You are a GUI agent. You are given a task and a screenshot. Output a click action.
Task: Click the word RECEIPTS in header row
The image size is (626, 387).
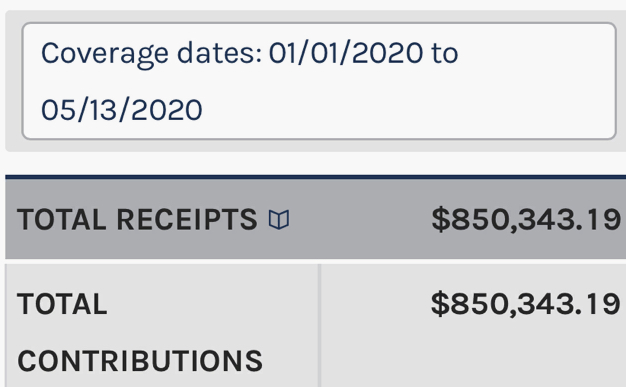click(187, 220)
